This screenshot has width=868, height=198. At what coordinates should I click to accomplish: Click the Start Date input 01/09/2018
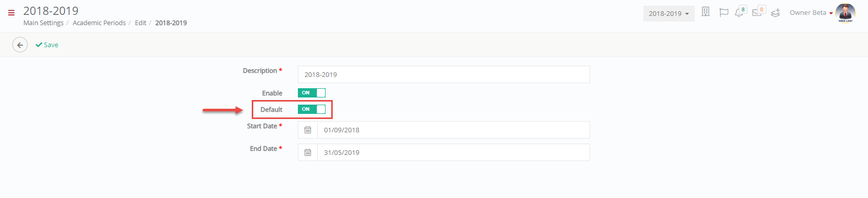pyautogui.click(x=454, y=130)
